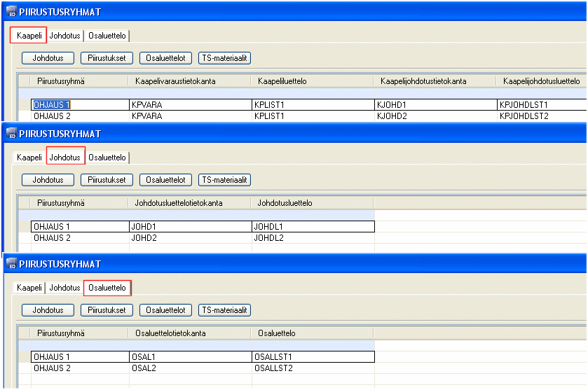The image size is (588, 390).
Task: Click Piirustukset button above the Johdotusluettelo table
Action: coord(107,180)
